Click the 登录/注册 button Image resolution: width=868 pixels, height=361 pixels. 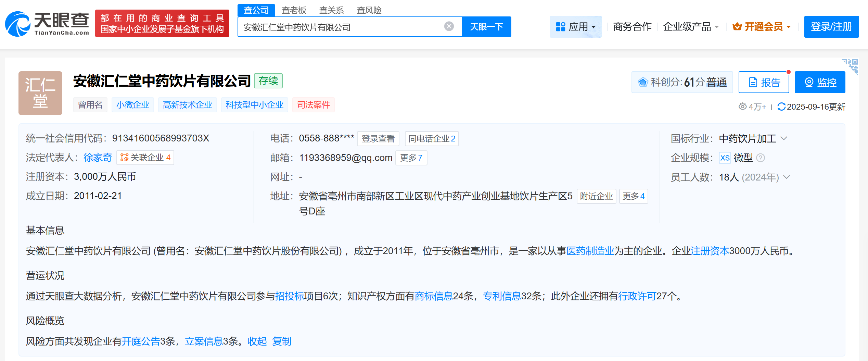831,27
